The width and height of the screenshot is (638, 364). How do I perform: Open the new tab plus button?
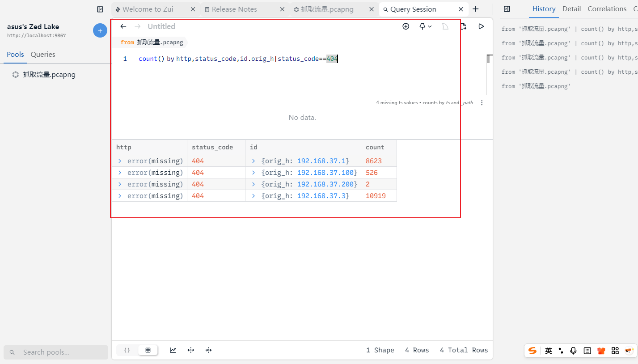[x=476, y=9]
